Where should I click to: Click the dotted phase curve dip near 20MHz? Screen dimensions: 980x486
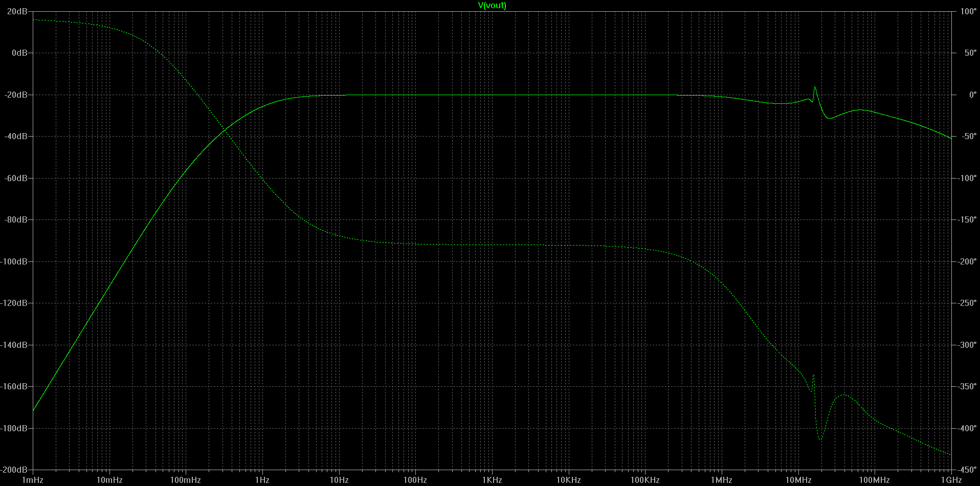[x=820, y=438]
